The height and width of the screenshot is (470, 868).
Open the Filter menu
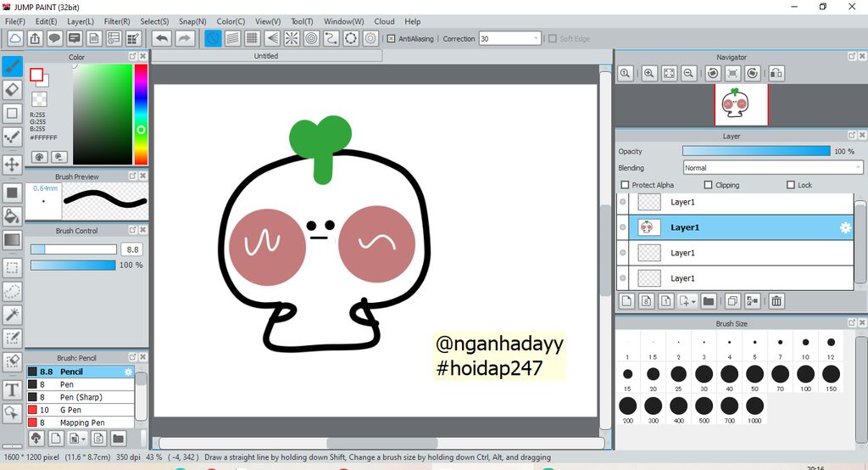(117, 21)
